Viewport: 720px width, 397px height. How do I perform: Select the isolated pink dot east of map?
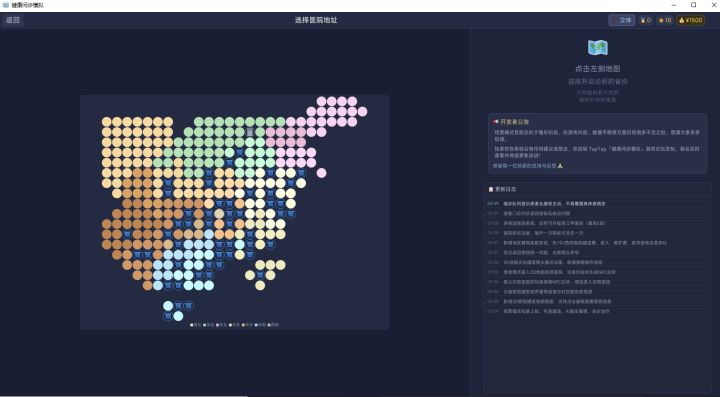pos(321,173)
